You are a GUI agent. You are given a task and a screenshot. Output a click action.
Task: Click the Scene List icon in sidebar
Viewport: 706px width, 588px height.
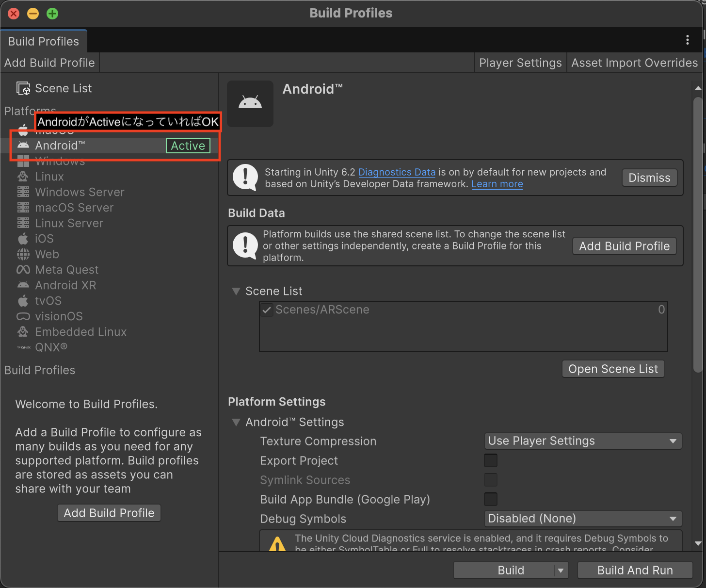click(x=23, y=88)
